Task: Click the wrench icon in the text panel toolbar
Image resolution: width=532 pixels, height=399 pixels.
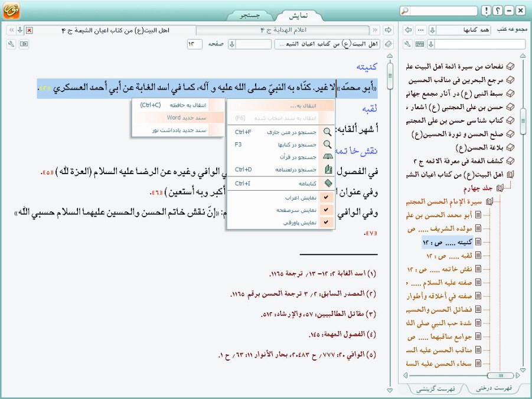Action: pos(11,44)
